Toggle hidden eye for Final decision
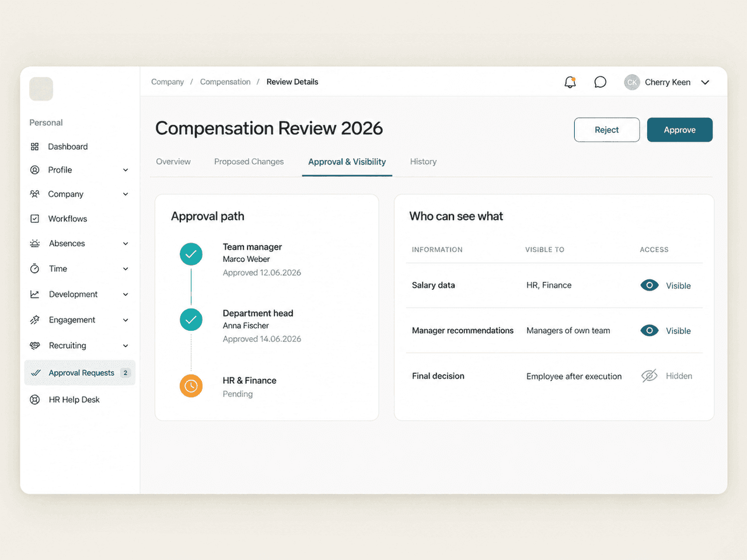This screenshot has height=560, width=747. click(650, 376)
